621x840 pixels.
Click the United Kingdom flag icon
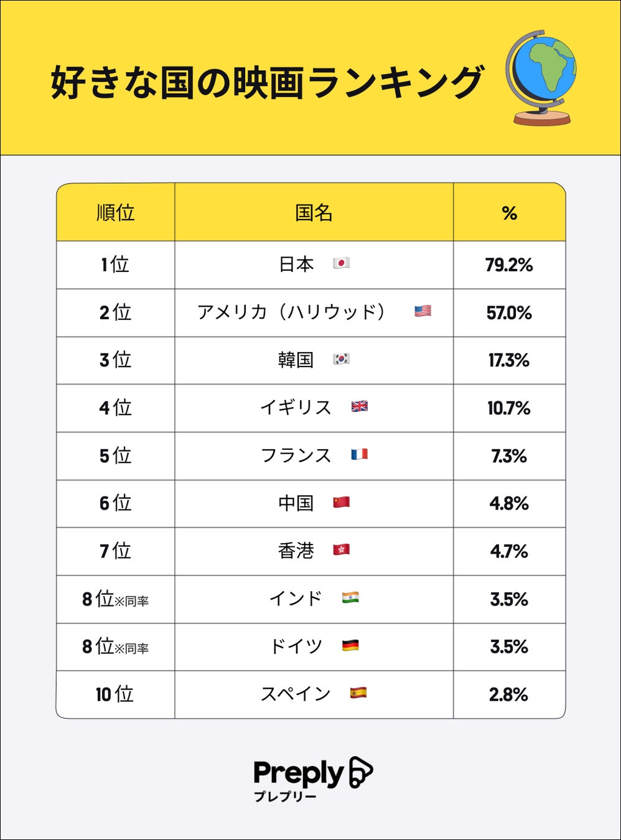coord(360,406)
